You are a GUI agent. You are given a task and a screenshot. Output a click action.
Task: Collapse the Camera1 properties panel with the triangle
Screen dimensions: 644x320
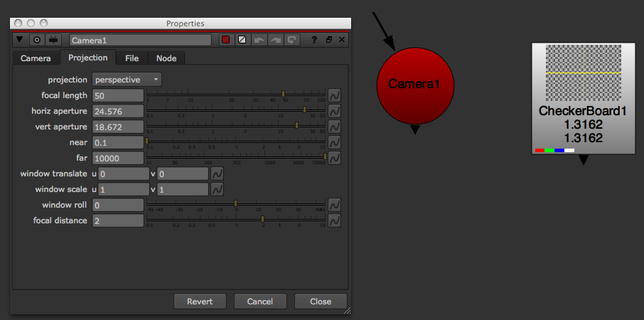click(20, 40)
